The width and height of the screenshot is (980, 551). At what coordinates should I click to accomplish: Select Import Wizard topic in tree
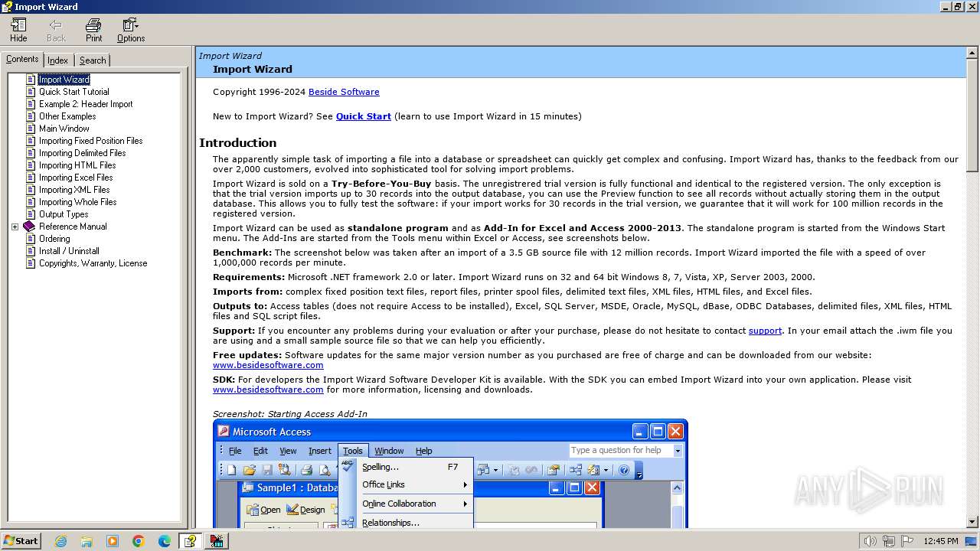click(64, 80)
